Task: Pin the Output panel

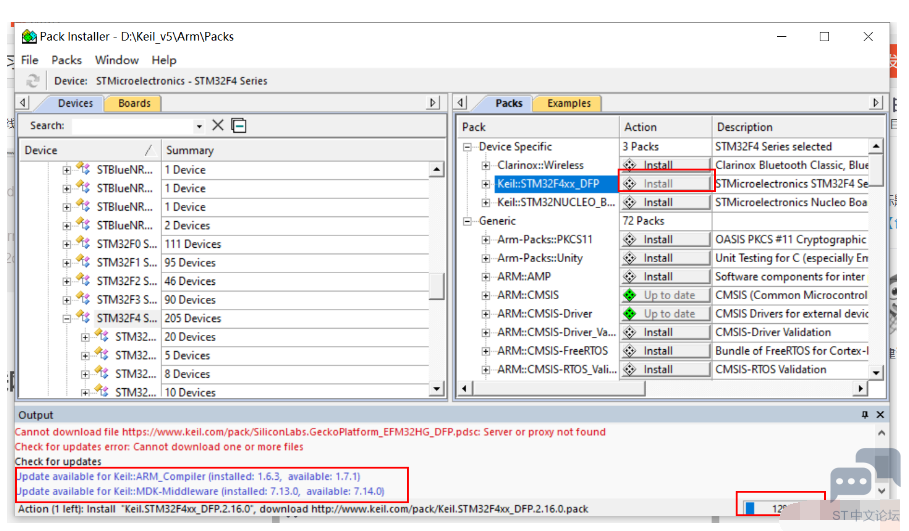Action: [x=865, y=414]
